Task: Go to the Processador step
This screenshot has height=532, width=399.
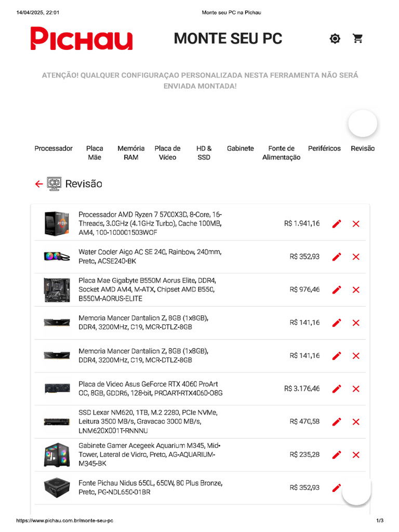Action: pyautogui.click(x=54, y=149)
